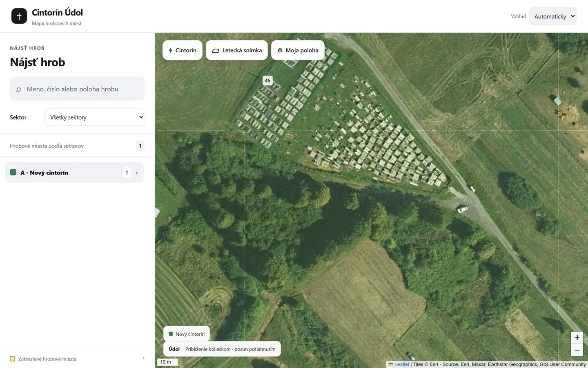Click the 10 m map scale indicator

(x=167, y=362)
